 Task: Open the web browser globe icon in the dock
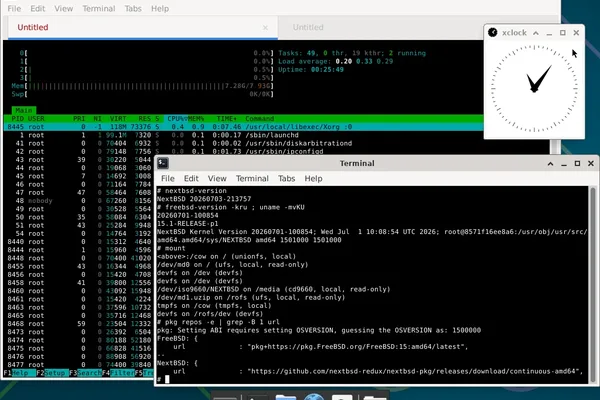(x=314, y=397)
